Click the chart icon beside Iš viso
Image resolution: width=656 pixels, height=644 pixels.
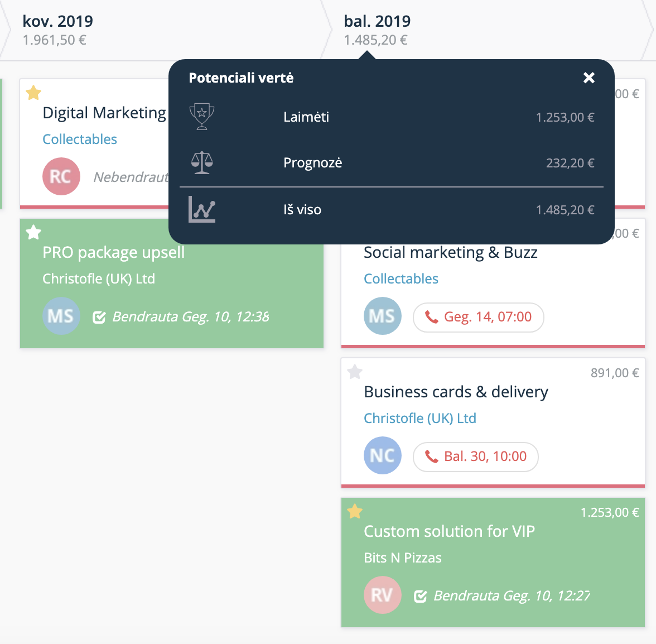point(202,209)
